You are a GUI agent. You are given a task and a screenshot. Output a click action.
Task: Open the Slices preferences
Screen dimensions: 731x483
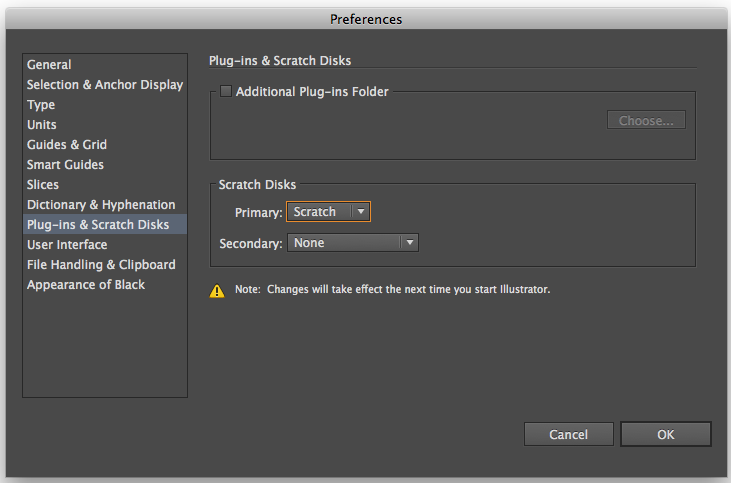(43, 185)
